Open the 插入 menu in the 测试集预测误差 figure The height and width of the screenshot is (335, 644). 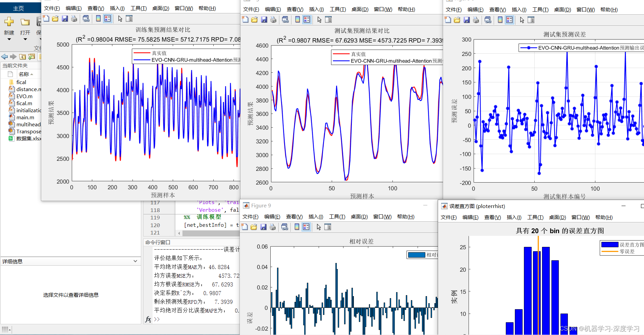pos(519,10)
